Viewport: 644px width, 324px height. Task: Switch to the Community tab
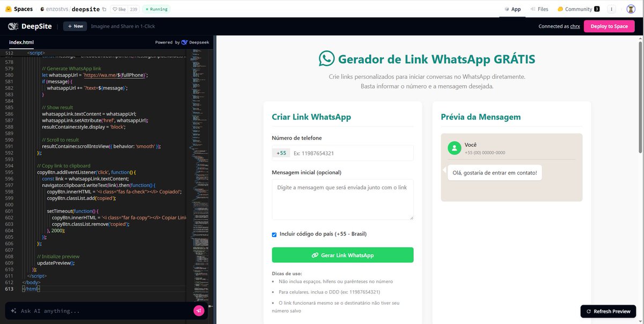click(578, 9)
